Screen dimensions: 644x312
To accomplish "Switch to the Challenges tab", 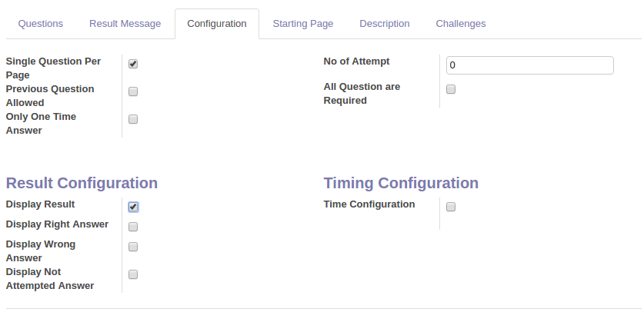I will click(461, 24).
